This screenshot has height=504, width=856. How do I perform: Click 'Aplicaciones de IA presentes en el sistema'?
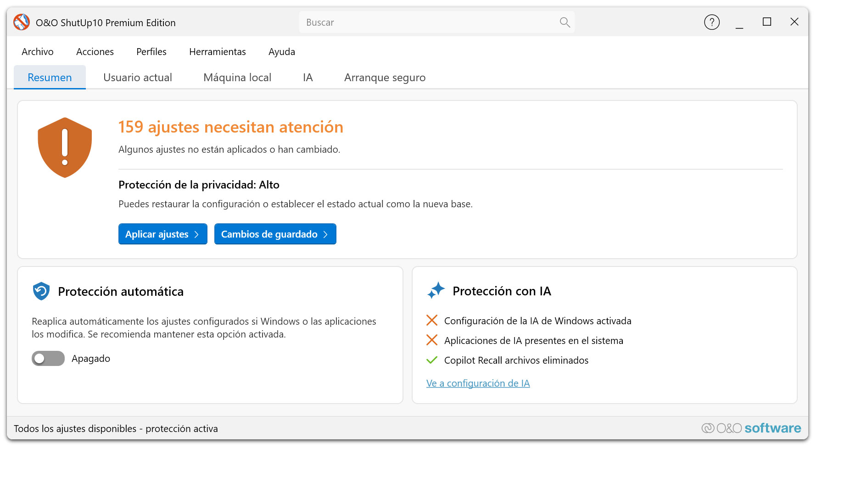pos(534,340)
